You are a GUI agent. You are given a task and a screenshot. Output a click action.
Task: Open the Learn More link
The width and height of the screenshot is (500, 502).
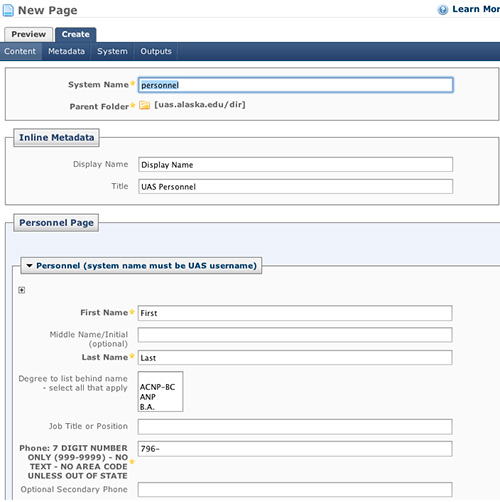pyautogui.click(x=476, y=9)
